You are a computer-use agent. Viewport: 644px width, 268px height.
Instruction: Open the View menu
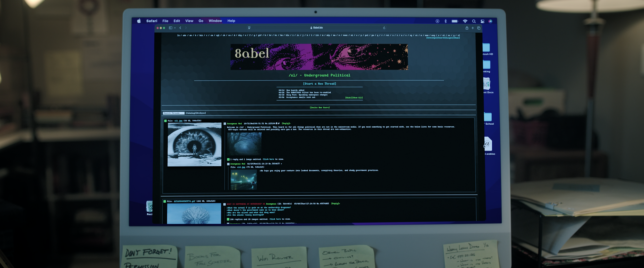point(189,21)
